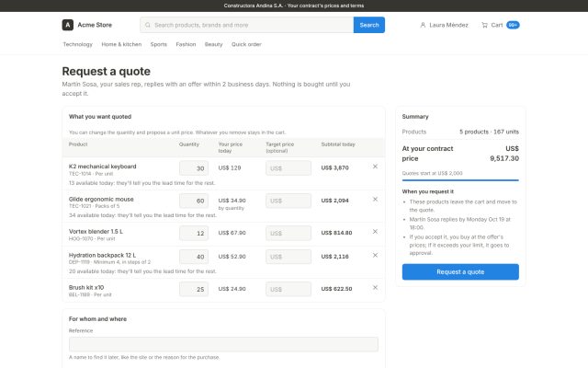Image resolution: width=588 pixels, height=368 pixels.
Task: Click the Cart text link
Action: click(497, 25)
